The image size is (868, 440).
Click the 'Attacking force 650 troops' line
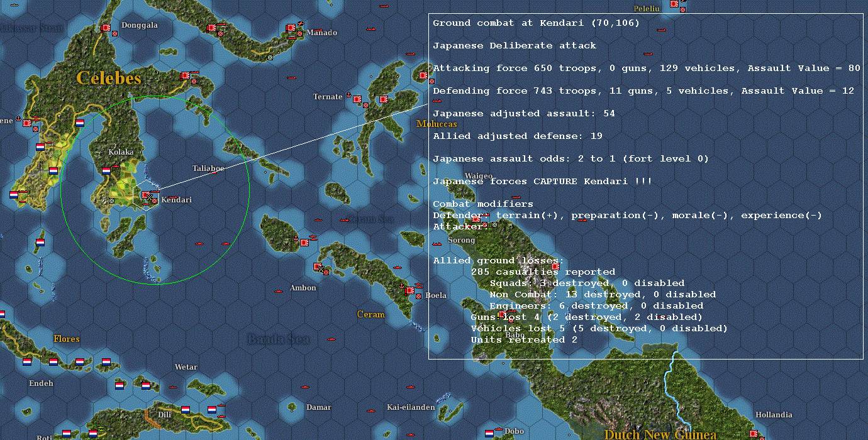(647, 69)
